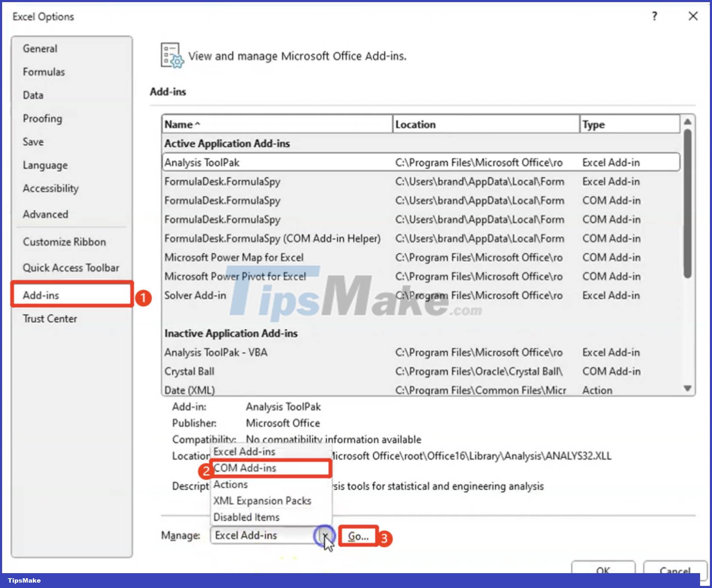Select the Analysis ToolPak add-in
This screenshot has width=712, height=588.
click(202, 162)
